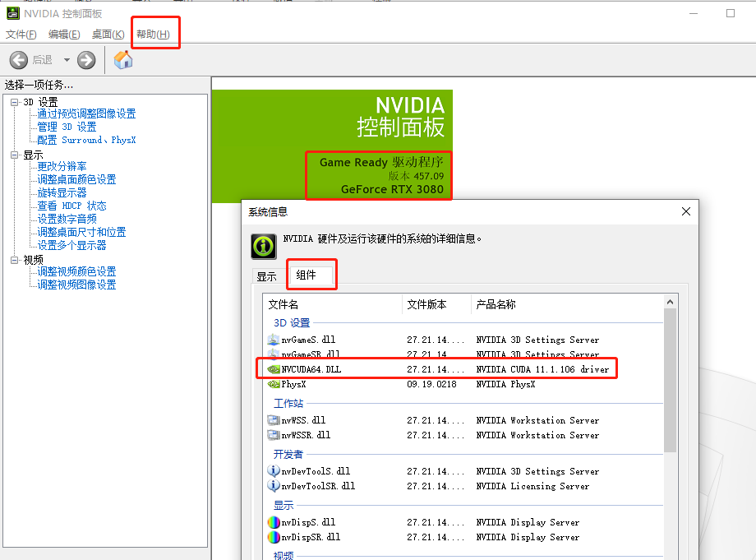Open 设置多个显示器 task
The width and height of the screenshot is (756, 560).
click(71, 246)
